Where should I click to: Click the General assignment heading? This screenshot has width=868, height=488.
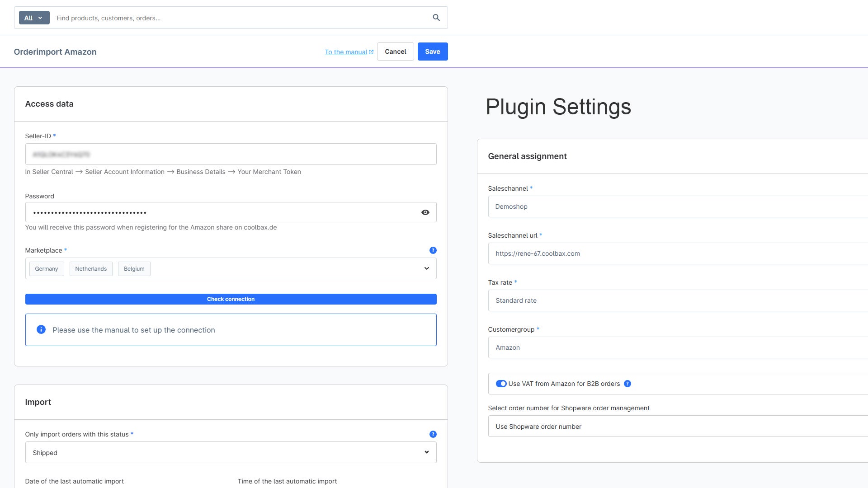click(527, 156)
